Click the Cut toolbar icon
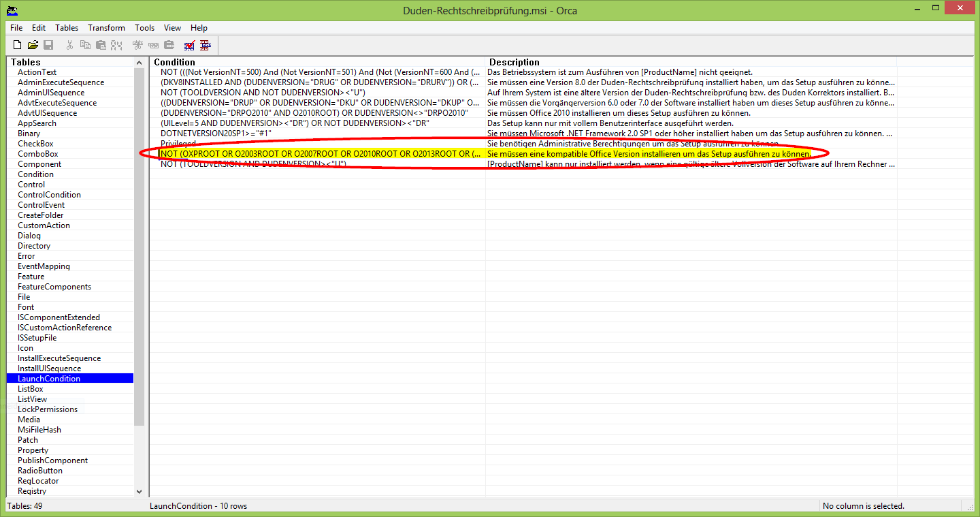980x517 pixels. click(69, 45)
